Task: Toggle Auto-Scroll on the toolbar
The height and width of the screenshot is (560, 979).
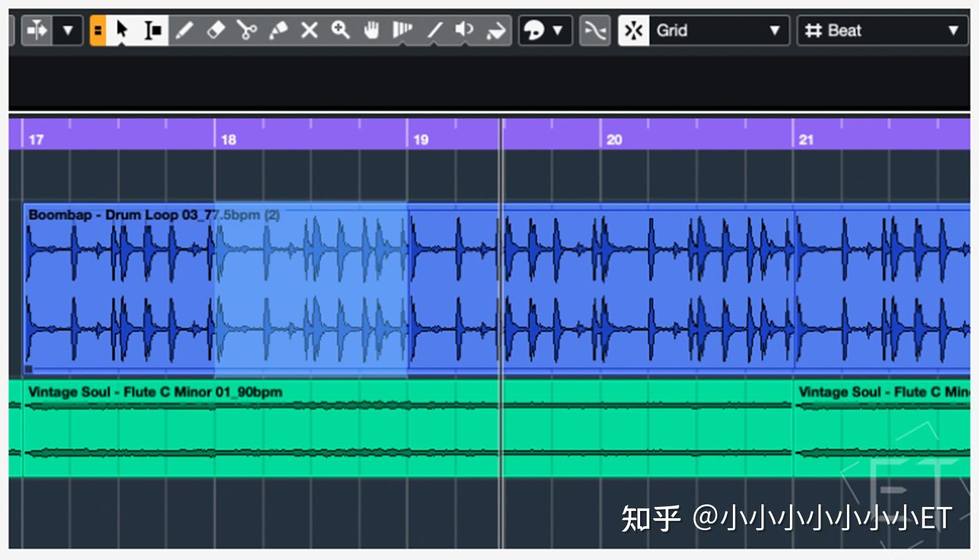Action: click(36, 30)
